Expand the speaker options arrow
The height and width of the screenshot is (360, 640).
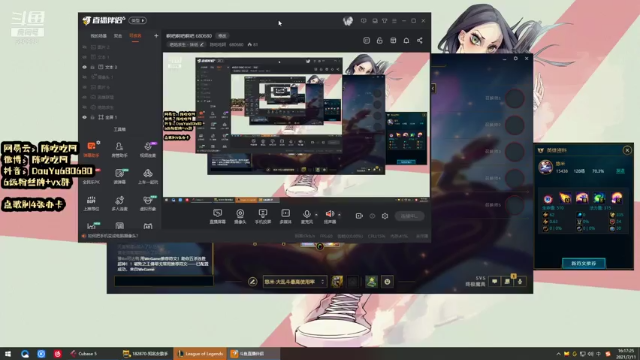point(339,215)
